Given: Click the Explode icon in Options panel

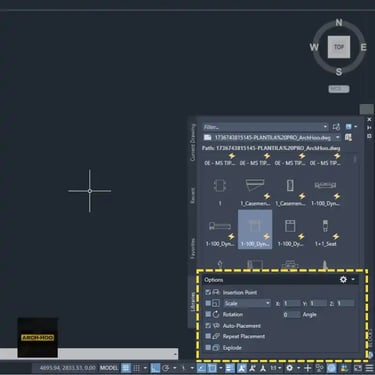Looking at the screenshot, I should tap(216, 348).
